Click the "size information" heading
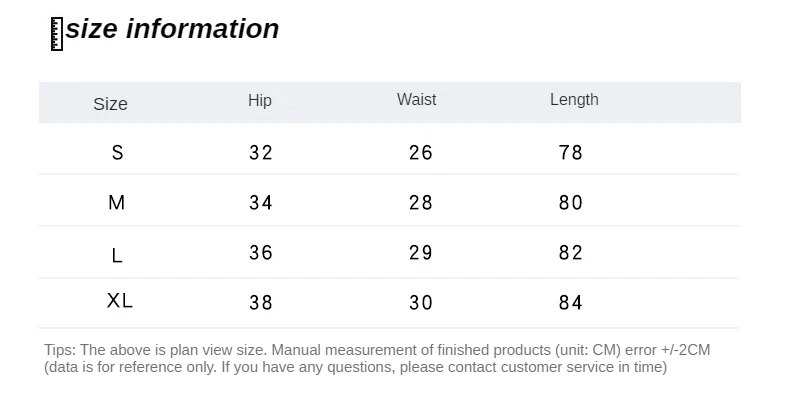This screenshot has height=415, width=789. [x=172, y=29]
